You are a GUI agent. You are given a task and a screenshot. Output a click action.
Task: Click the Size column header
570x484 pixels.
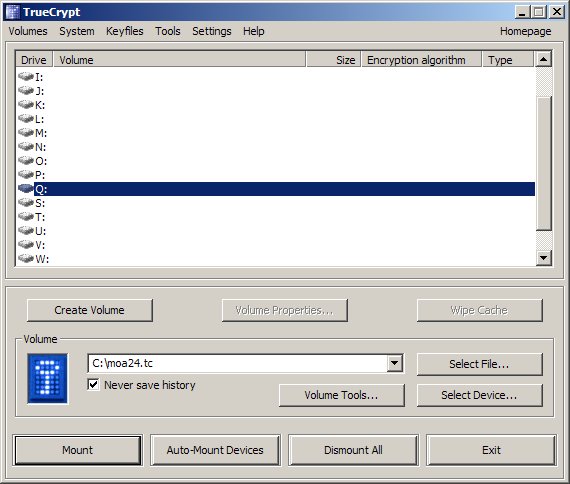pyautogui.click(x=334, y=60)
